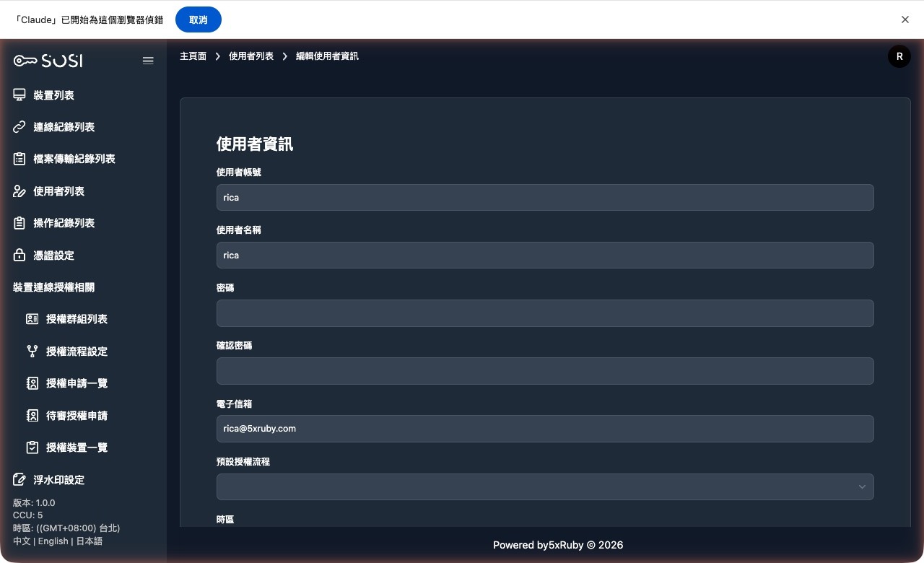
Task: Open 待審授權申請 in the sidebar
Action: point(77,416)
